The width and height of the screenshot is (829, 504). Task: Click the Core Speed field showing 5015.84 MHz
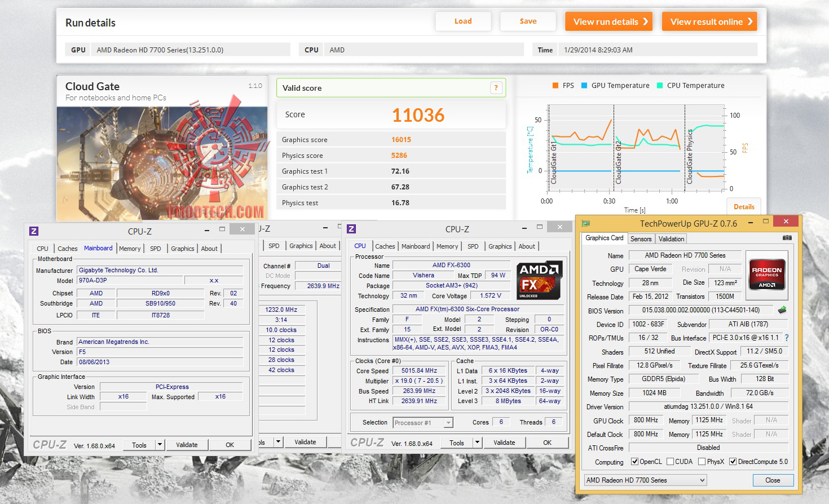coord(419,370)
